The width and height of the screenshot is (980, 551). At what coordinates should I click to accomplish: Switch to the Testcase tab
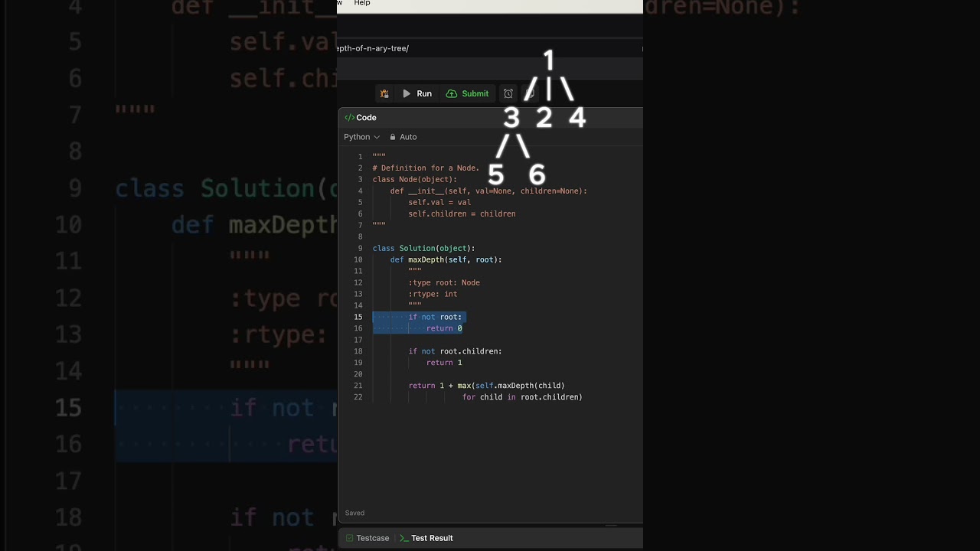pyautogui.click(x=367, y=538)
